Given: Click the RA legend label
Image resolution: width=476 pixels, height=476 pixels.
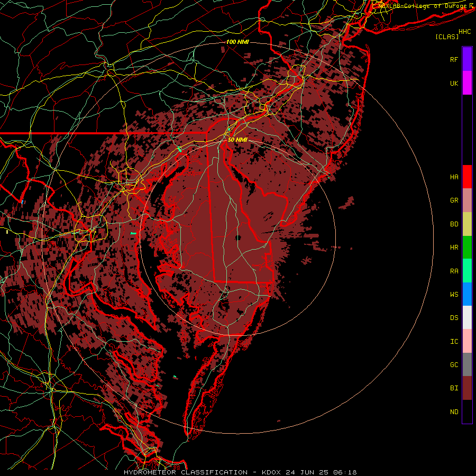Looking at the screenshot, I should [454, 271].
